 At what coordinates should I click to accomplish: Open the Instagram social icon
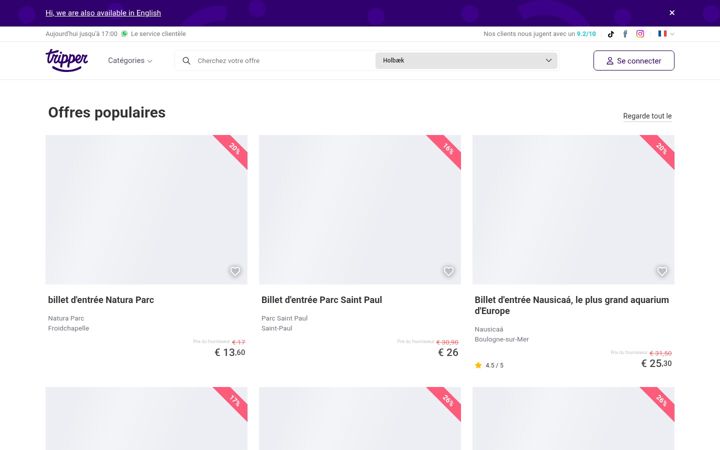click(x=640, y=34)
